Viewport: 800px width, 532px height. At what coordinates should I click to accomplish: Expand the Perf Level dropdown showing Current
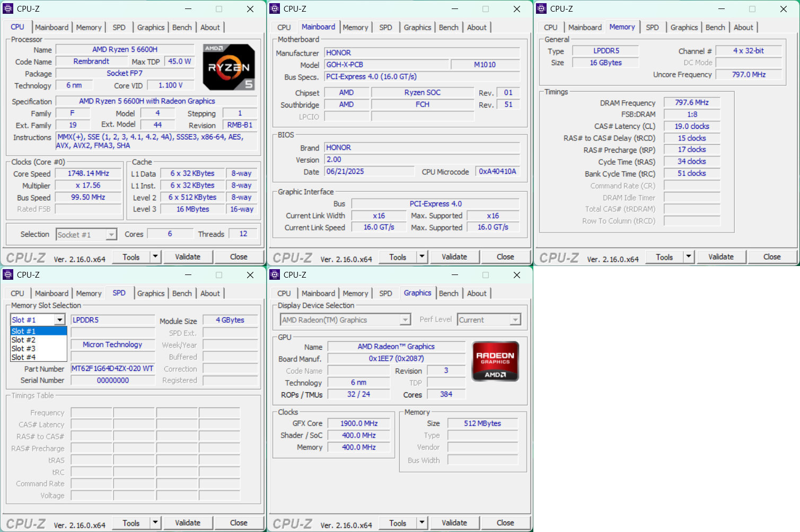pos(515,320)
